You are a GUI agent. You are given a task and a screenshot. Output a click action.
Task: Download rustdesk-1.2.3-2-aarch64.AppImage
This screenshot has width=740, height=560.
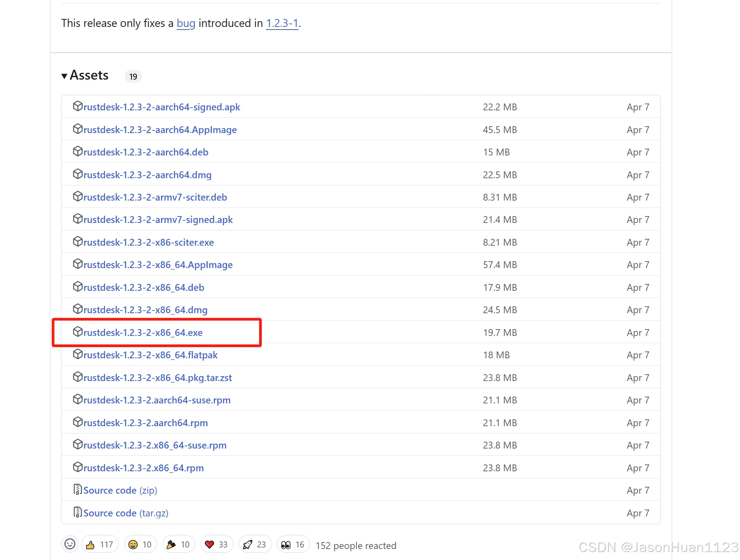click(x=160, y=130)
